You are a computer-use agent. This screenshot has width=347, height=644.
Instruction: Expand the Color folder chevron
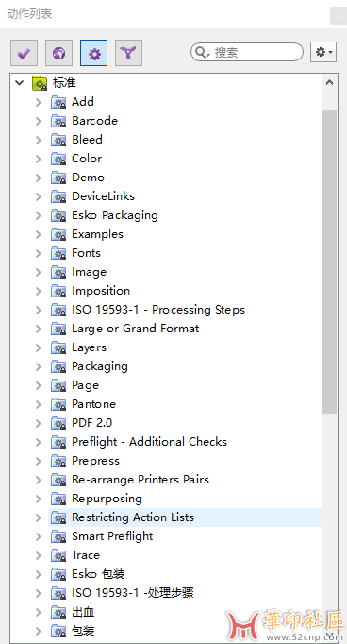pyautogui.click(x=38, y=159)
